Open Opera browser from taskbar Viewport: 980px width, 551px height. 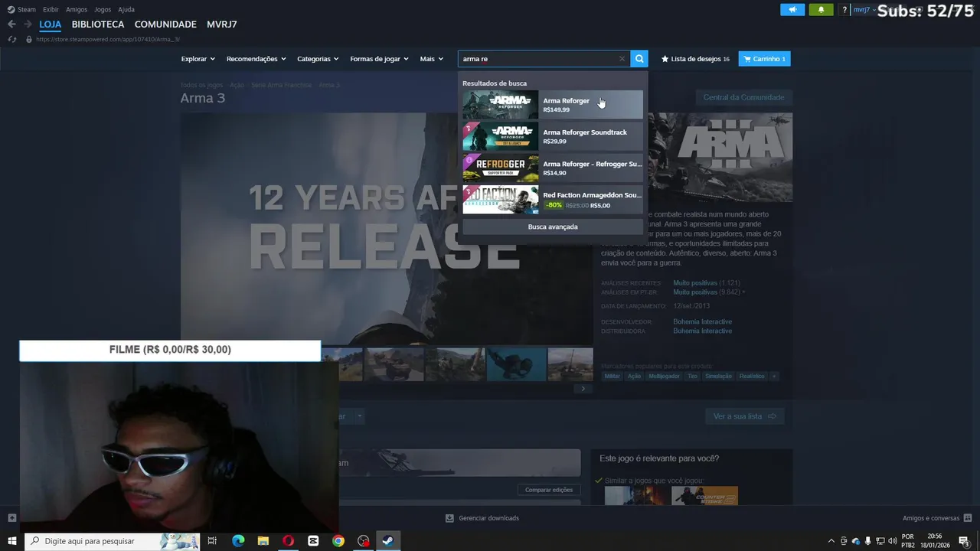(x=288, y=541)
